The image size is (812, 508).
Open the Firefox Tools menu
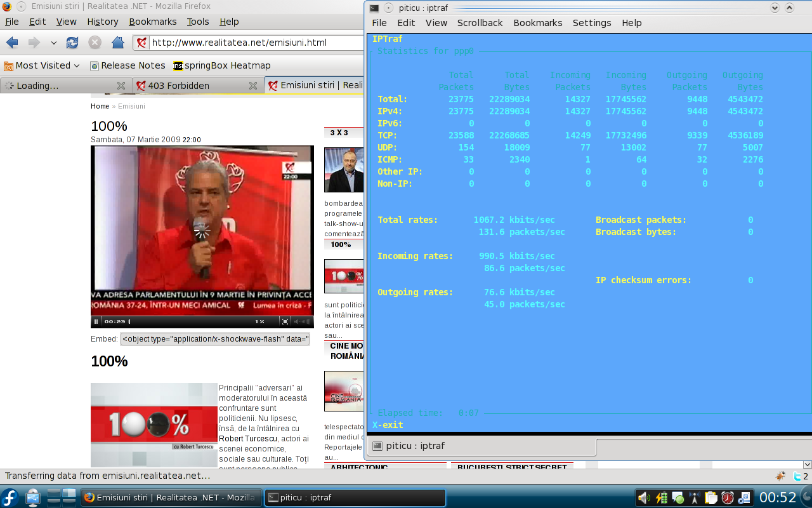pyautogui.click(x=198, y=22)
